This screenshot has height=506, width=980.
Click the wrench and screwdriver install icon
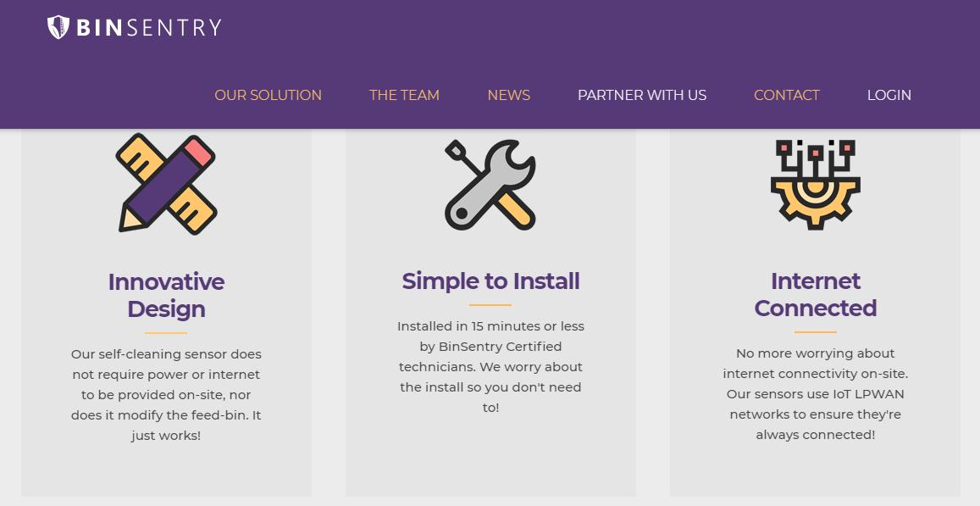pos(490,185)
